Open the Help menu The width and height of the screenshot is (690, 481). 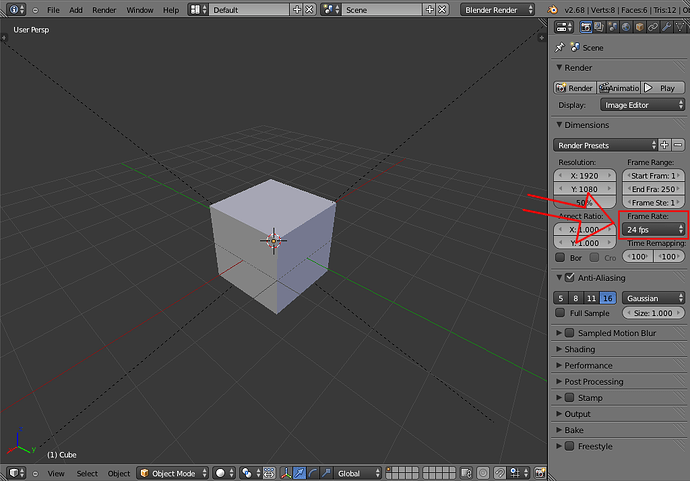coord(171,10)
